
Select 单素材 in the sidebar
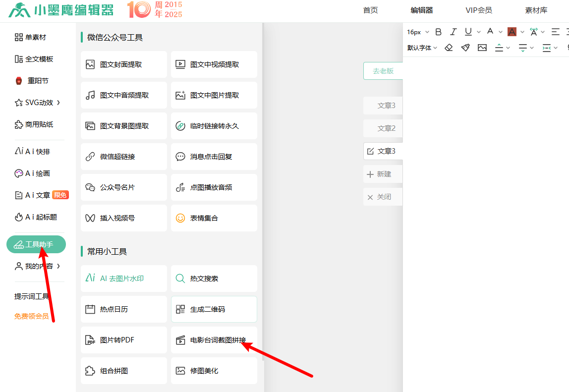coord(31,37)
